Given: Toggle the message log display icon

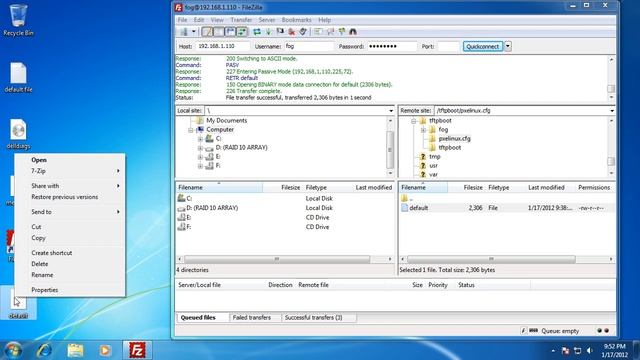Looking at the screenshot, I should [207, 32].
